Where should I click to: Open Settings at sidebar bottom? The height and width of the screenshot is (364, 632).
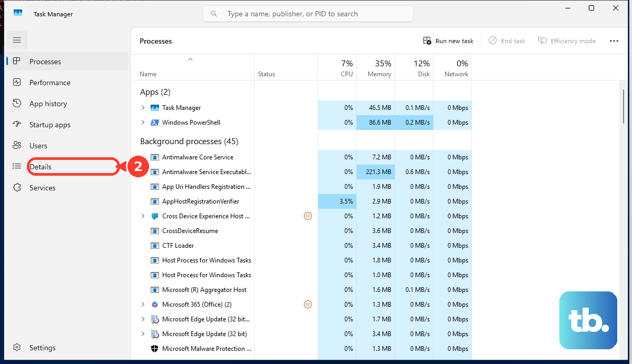tap(67, 348)
